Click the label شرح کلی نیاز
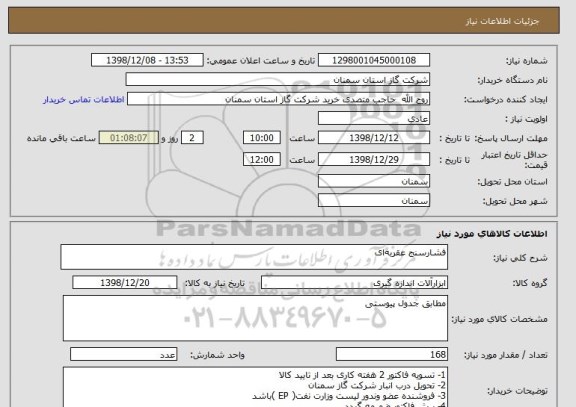The image size is (576, 407). pyautogui.click(x=520, y=258)
